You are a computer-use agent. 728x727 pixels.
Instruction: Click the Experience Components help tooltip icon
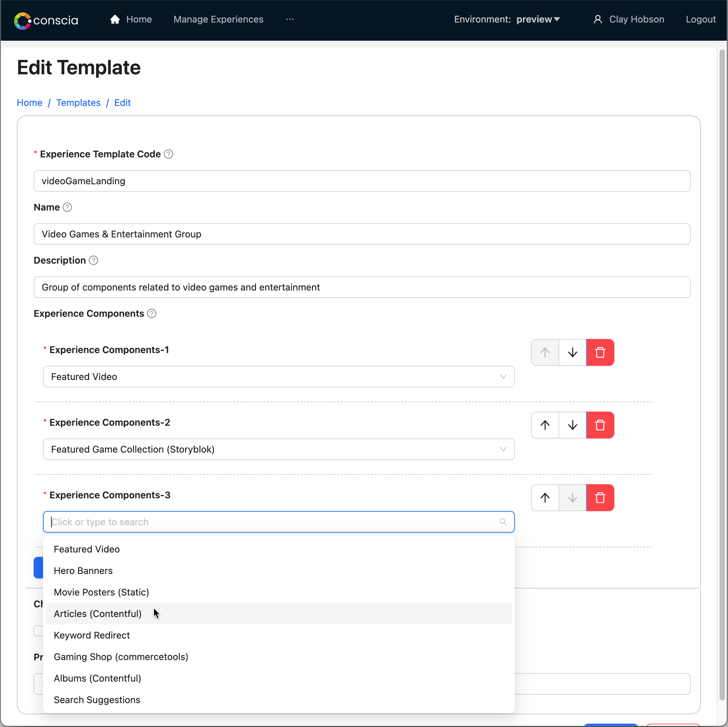(x=151, y=314)
